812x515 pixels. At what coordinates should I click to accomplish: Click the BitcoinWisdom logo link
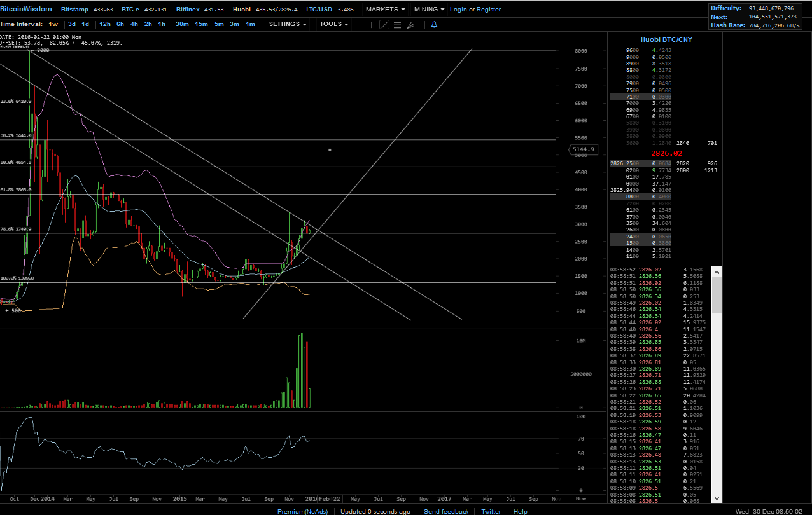click(x=26, y=10)
